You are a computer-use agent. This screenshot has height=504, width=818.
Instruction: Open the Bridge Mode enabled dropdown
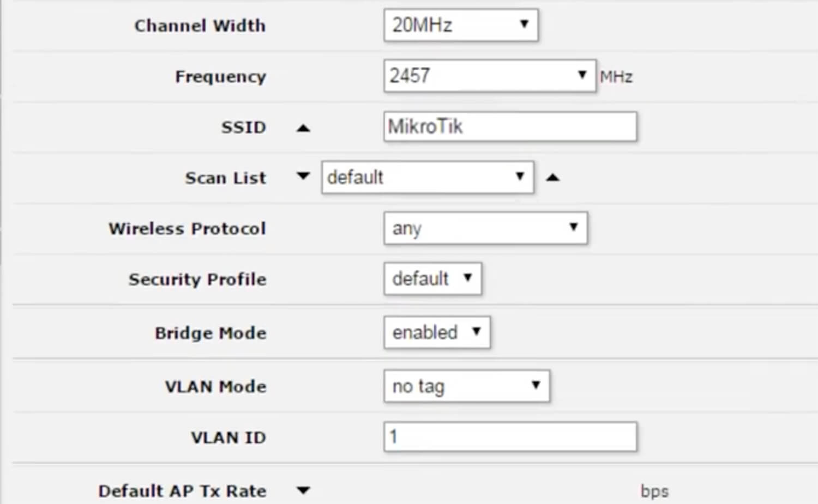point(437,332)
